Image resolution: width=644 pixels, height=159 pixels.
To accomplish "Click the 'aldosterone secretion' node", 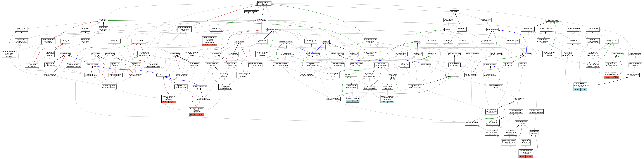I will pos(534,133).
